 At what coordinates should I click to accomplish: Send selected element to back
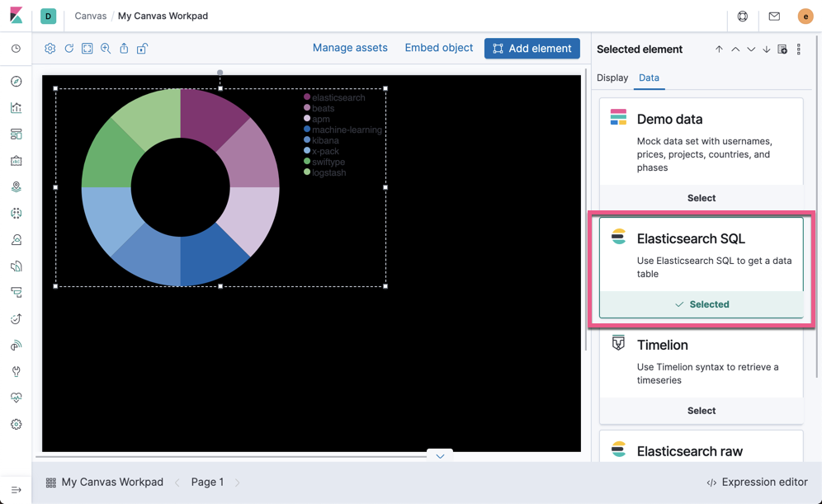(x=767, y=49)
